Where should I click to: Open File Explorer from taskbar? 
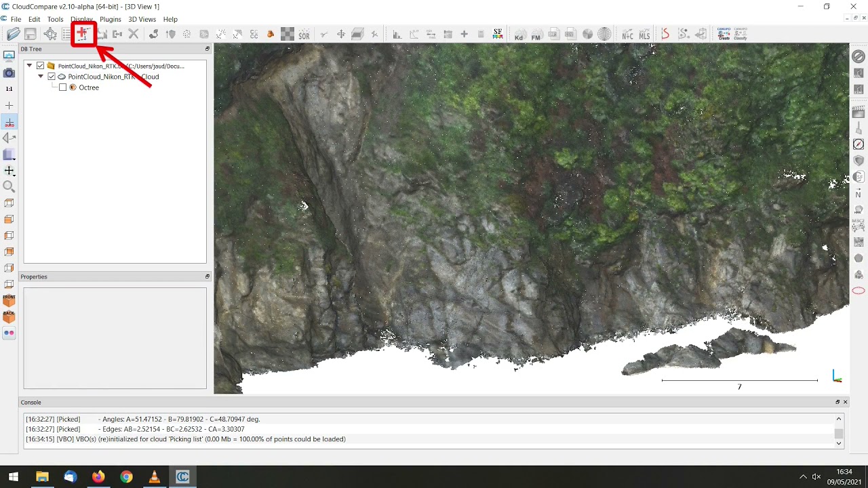coord(42,477)
